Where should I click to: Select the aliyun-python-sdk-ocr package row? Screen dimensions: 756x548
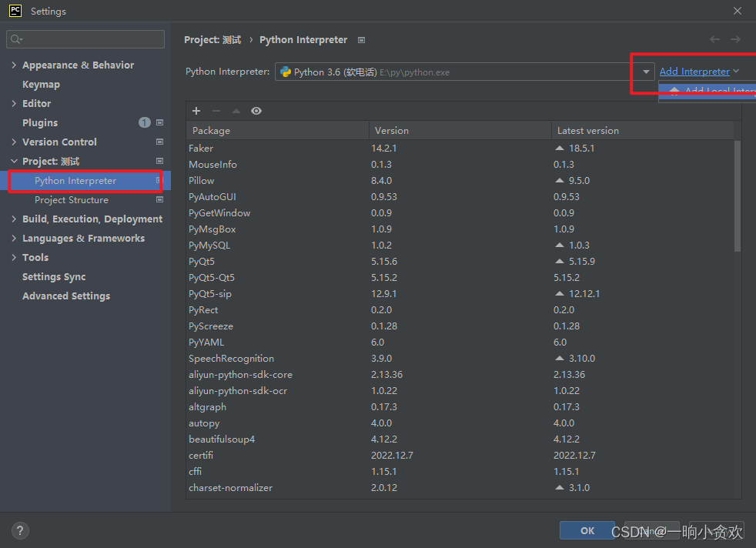tap(460, 390)
